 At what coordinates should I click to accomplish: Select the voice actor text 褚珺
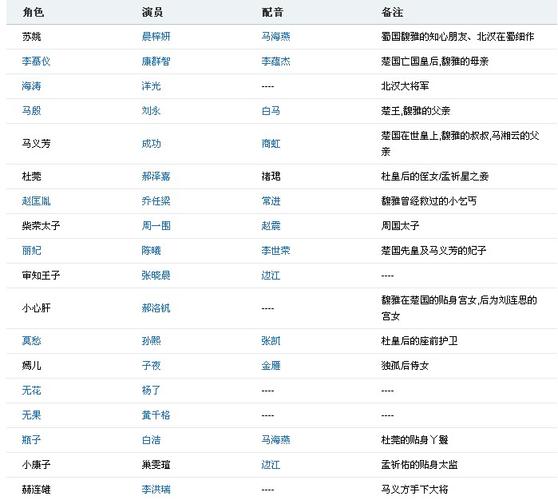(271, 177)
